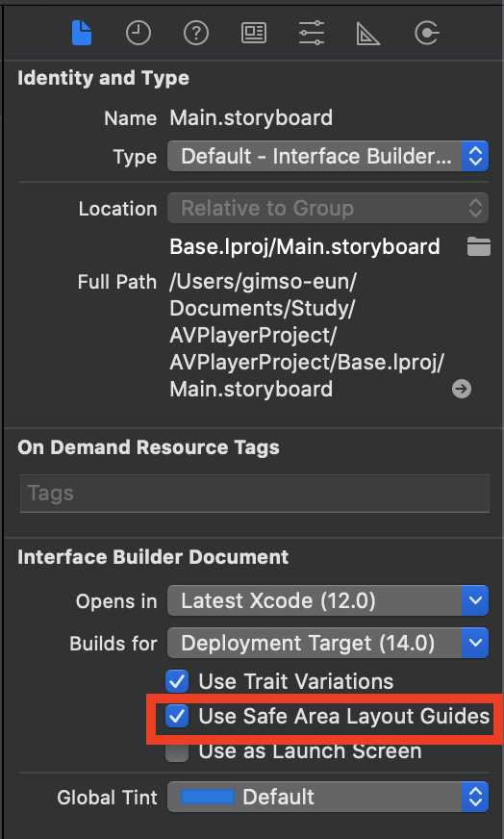
Task: Click the Identity and Type section header
Action: click(x=103, y=78)
